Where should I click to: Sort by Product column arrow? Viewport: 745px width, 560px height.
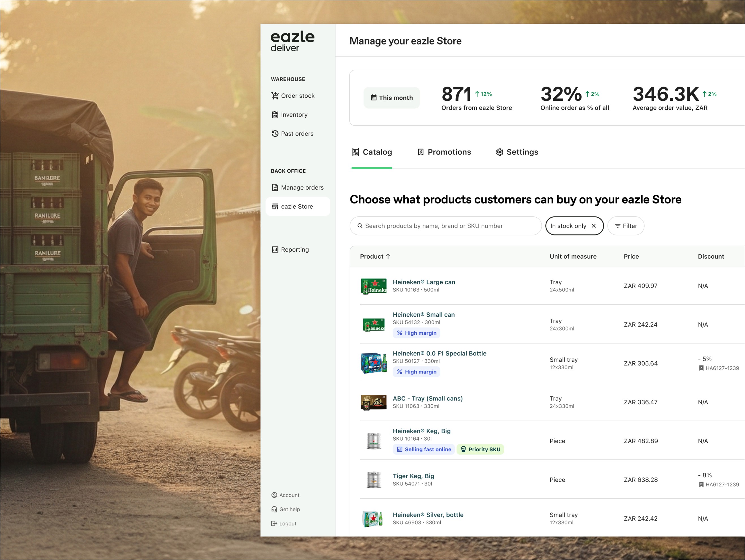click(388, 256)
